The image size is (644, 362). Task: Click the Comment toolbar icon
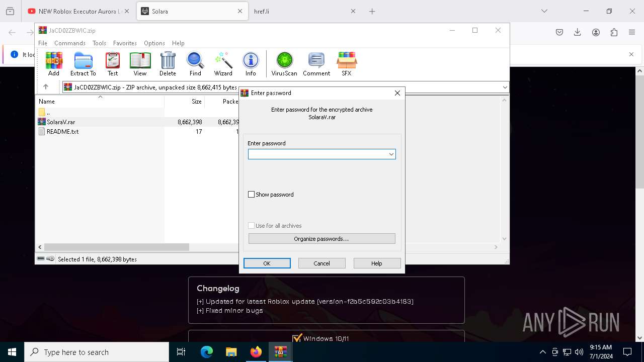316,64
